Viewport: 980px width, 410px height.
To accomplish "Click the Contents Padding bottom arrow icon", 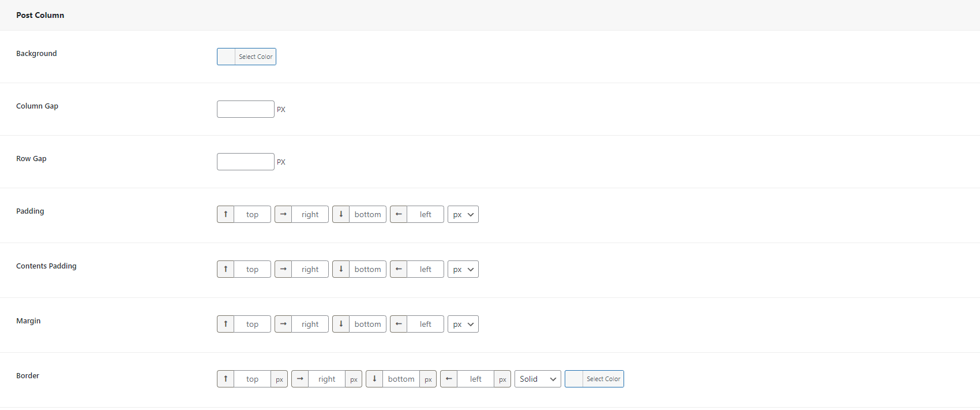I will coord(341,269).
